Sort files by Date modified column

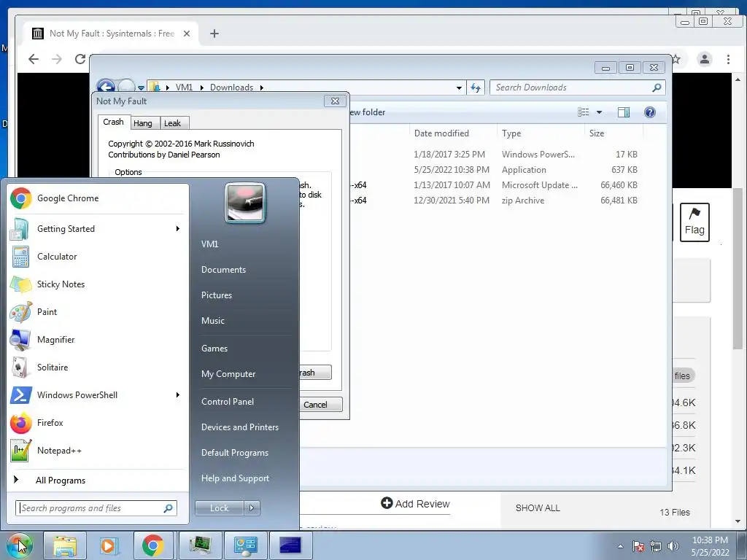pos(452,133)
